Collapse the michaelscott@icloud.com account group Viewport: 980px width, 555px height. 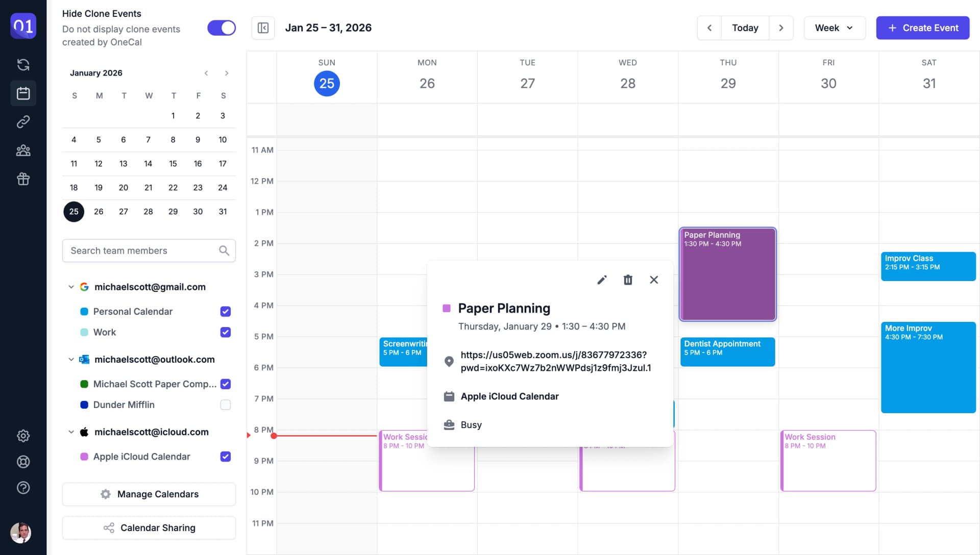coord(71,432)
